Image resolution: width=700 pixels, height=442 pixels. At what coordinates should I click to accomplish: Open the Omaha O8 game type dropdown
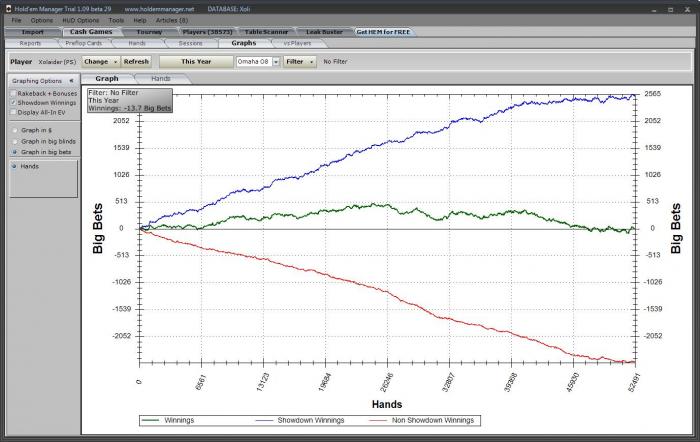pos(257,61)
